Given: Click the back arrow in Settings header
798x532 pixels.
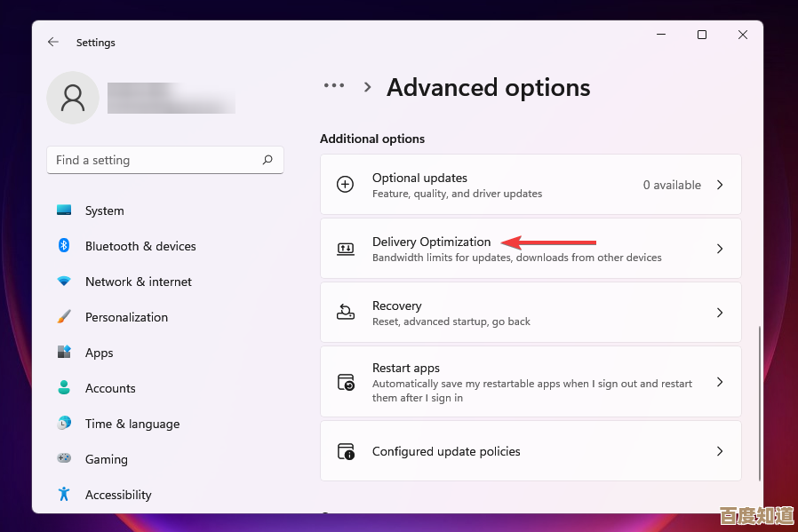Looking at the screenshot, I should pyautogui.click(x=53, y=42).
